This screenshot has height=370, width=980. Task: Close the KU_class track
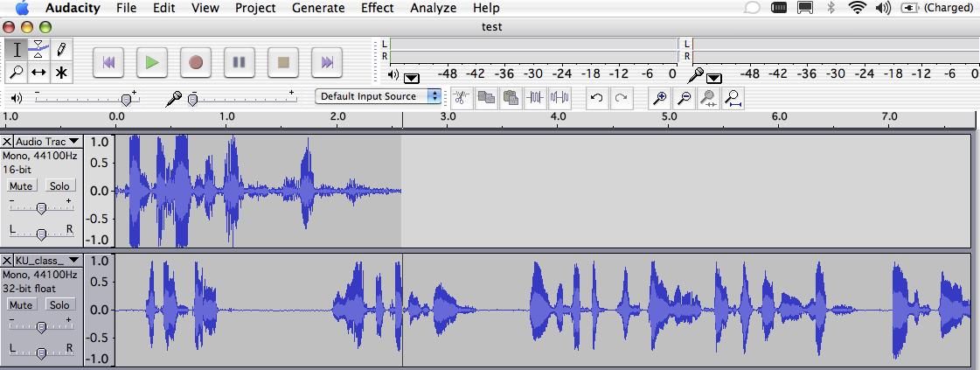click(x=8, y=260)
